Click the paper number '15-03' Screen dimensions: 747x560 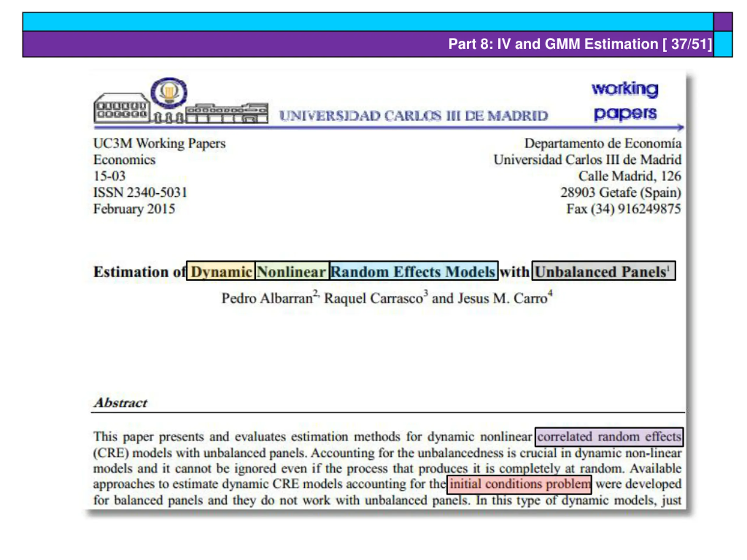tap(109, 176)
